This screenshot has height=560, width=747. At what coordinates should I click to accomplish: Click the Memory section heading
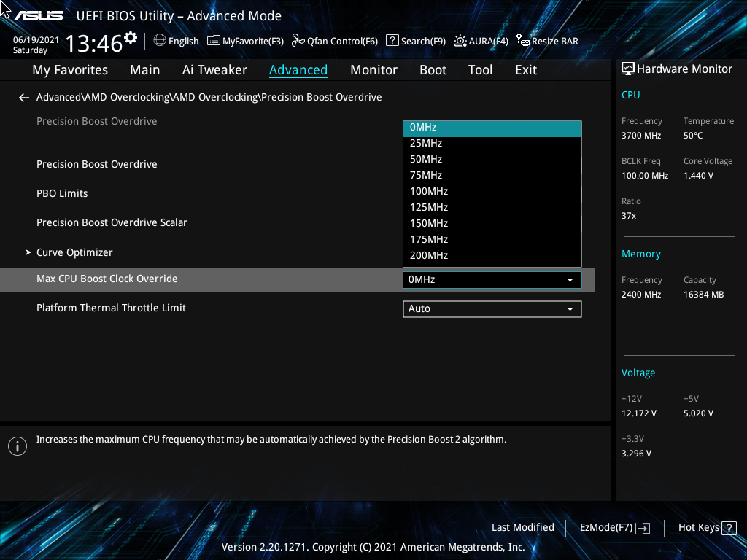pyautogui.click(x=640, y=254)
